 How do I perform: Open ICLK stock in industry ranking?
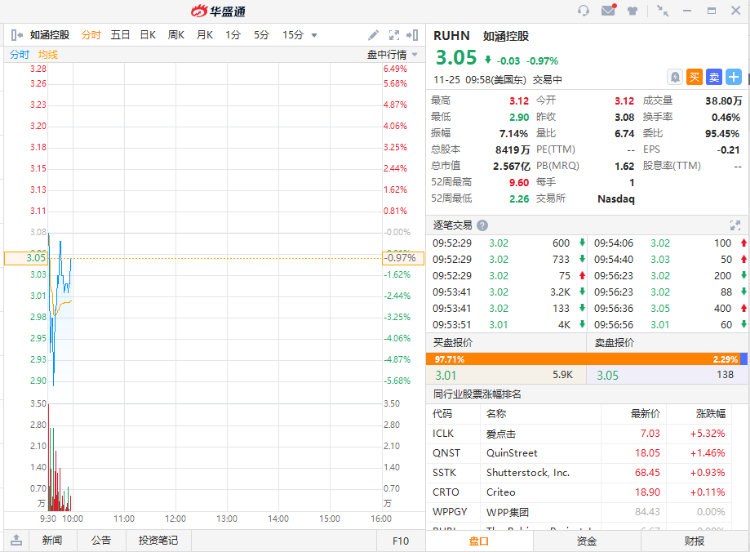(442, 433)
